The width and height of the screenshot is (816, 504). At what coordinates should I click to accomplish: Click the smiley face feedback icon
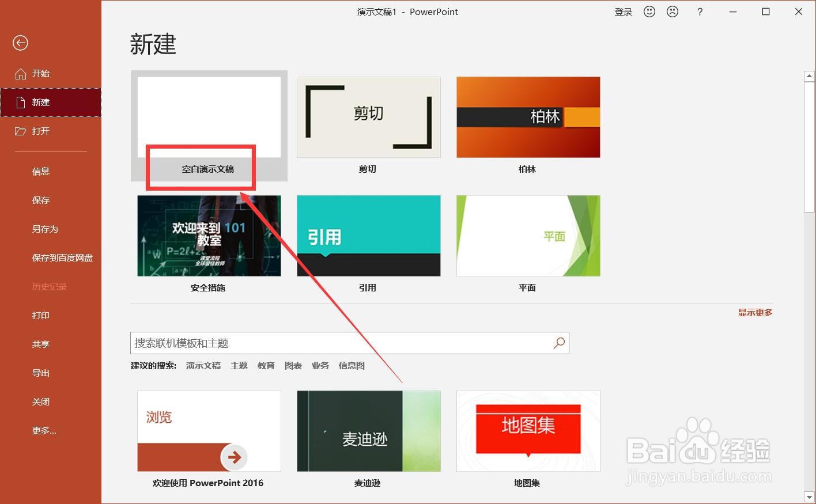pos(649,12)
